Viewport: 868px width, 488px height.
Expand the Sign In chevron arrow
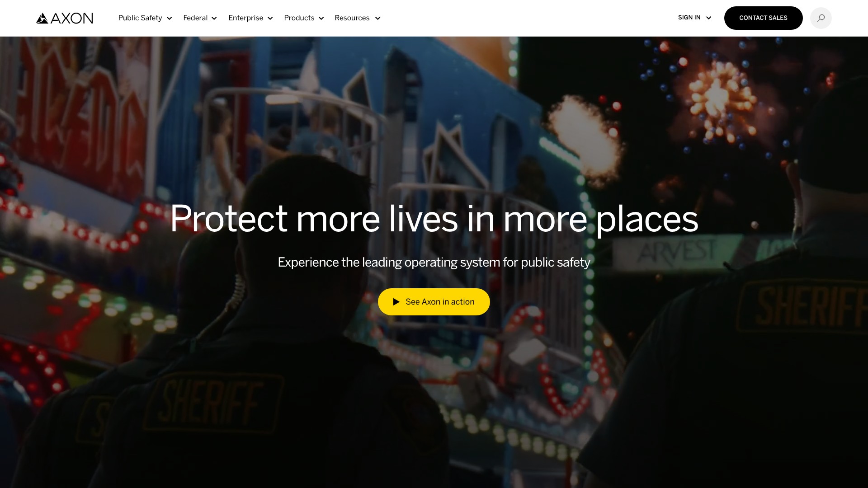[x=708, y=18]
